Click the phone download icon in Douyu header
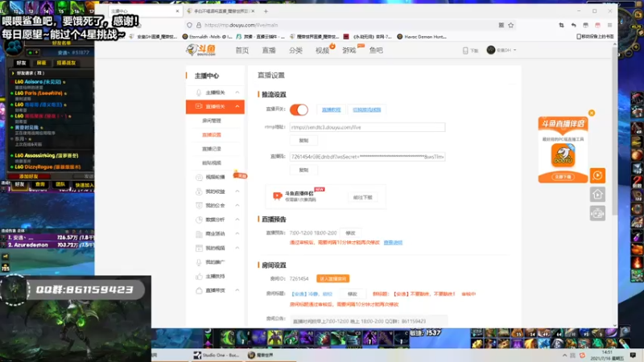Image resolution: width=644 pixels, height=362 pixels. point(465,51)
